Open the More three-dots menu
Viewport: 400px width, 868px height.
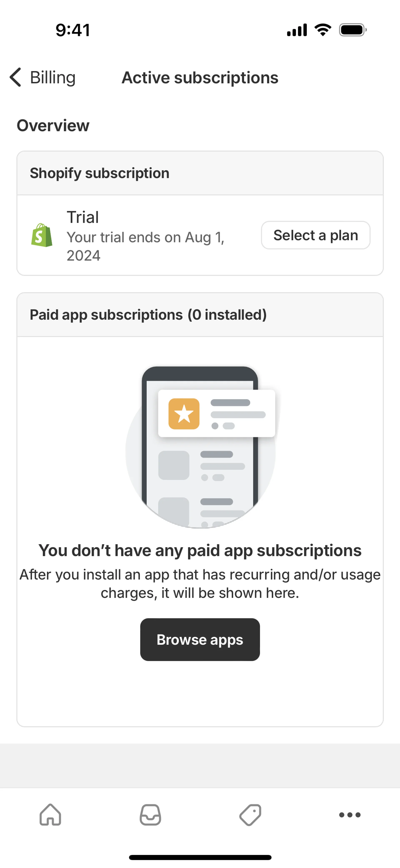pyautogui.click(x=350, y=815)
